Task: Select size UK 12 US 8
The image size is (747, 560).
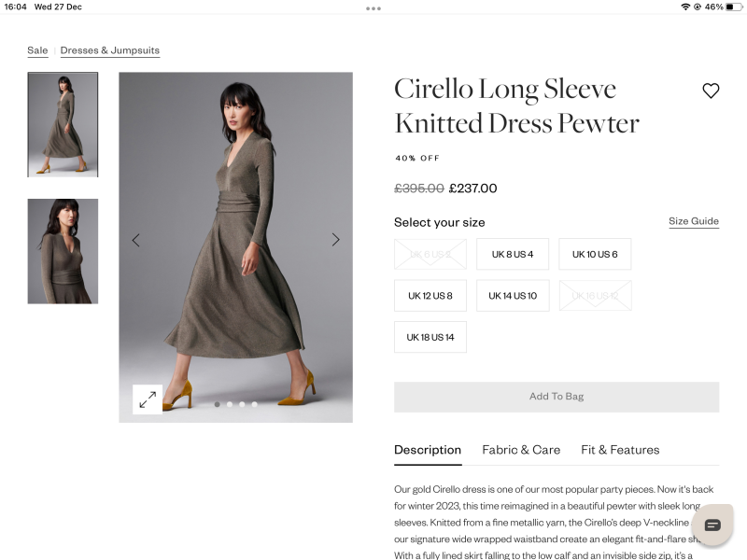Action: (x=430, y=295)
